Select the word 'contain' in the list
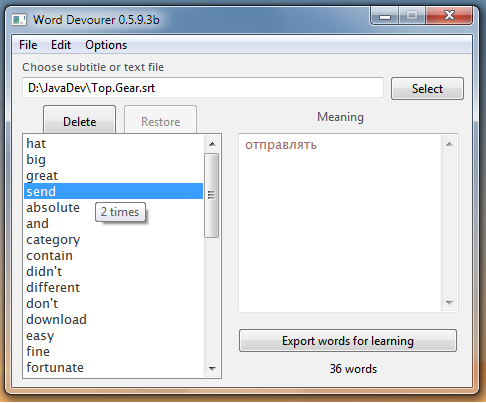This screenshot has width=486, height=403. 113,255
